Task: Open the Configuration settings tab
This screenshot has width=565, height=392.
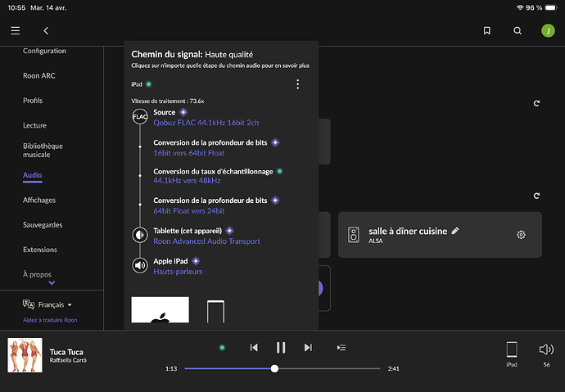Action: coord(44,51)
